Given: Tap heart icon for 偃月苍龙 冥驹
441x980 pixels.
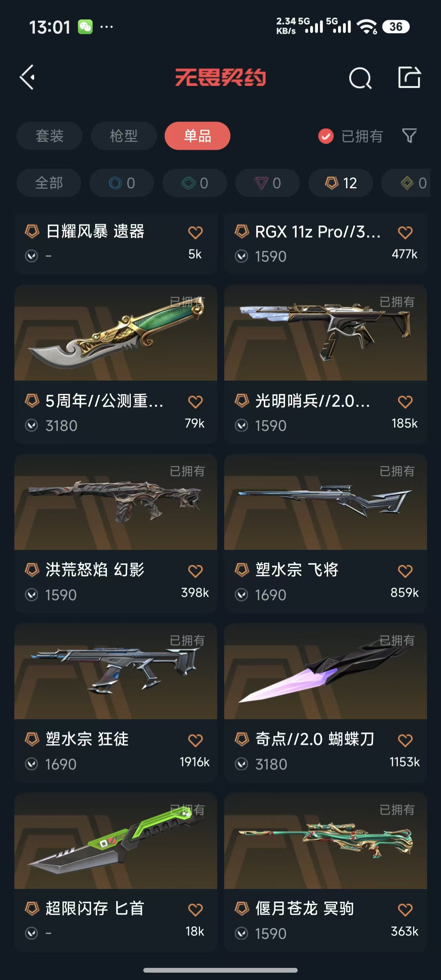Looking at the screenshot, I should coord(405,910).
